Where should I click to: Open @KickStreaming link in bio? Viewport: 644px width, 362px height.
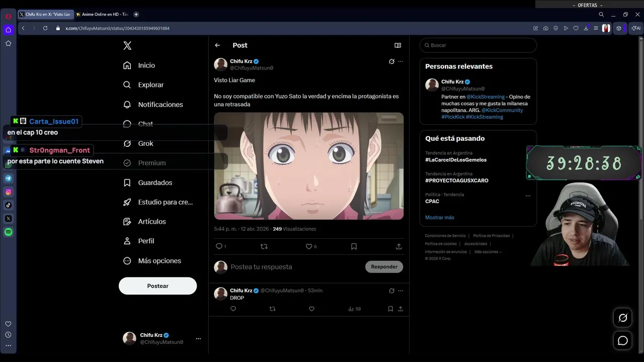(486, 97)
